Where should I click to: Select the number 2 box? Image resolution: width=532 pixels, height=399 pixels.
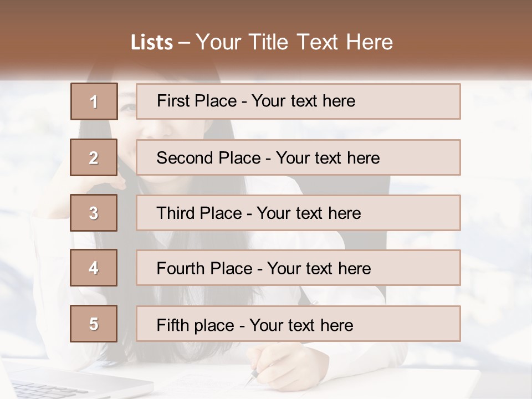click(x=94, y=157)
